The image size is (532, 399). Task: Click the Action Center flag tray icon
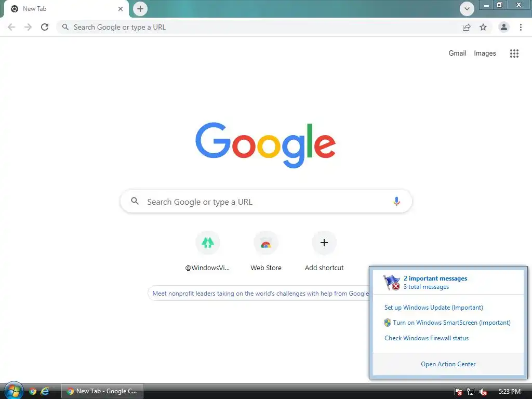click(x=458, y=392)
